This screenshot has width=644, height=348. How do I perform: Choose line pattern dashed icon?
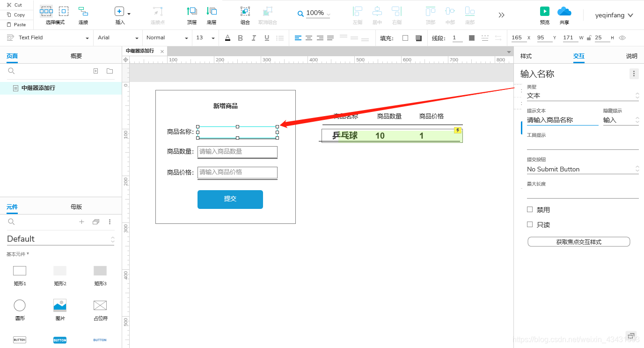[x=485, y=38]
